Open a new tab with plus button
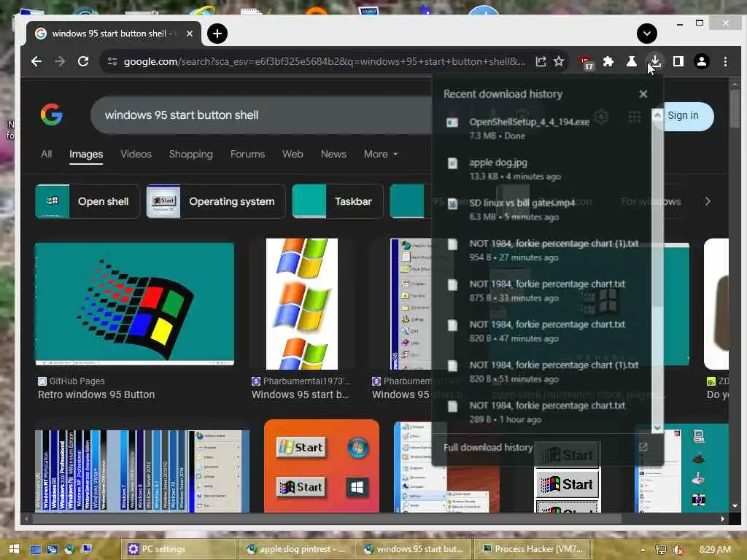The height and width of the screenshot is (560, 747). (217, 34)
